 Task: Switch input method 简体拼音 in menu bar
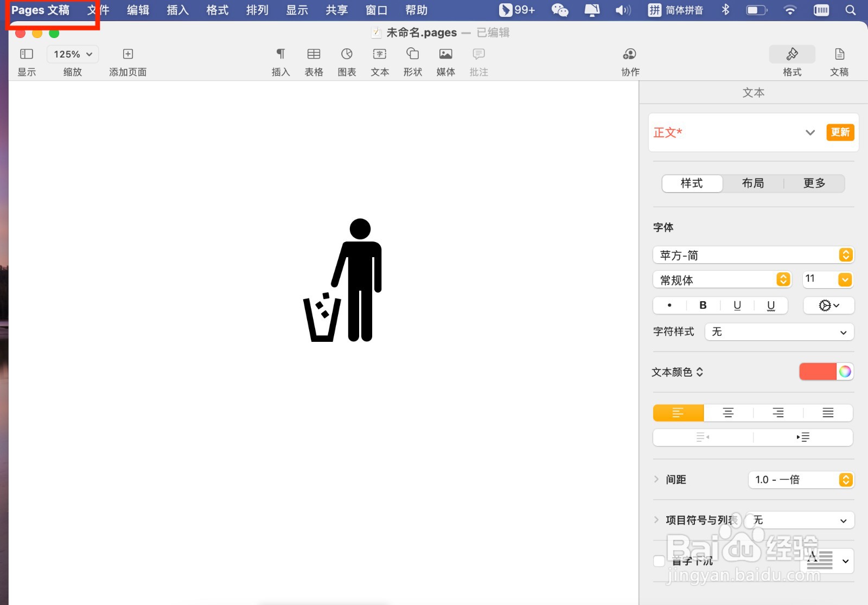click(676, 10)
